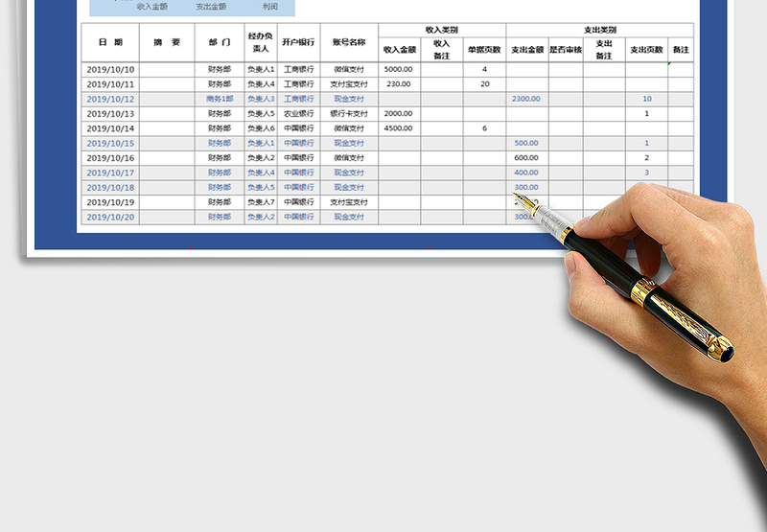Select the expense amount 2300.00 cell
The height and width of the screenshot is (532, 767).
(x=526, y=99)
